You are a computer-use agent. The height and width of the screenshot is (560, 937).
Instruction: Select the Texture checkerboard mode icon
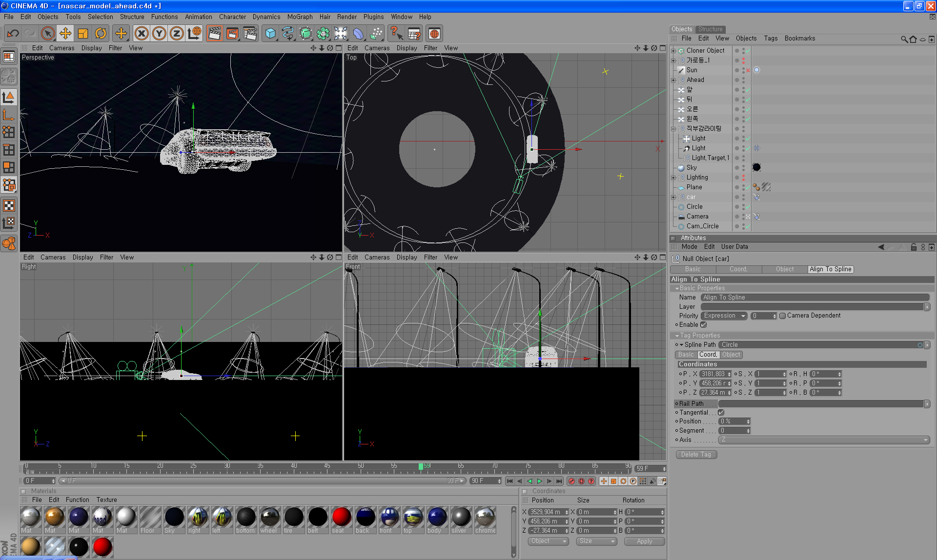click(9, 205)
